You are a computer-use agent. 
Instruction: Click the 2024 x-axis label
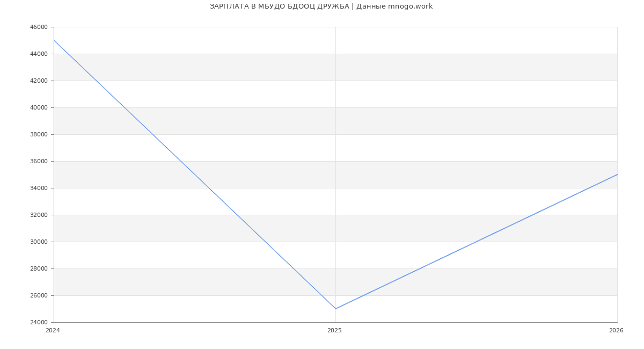[53, 330]
